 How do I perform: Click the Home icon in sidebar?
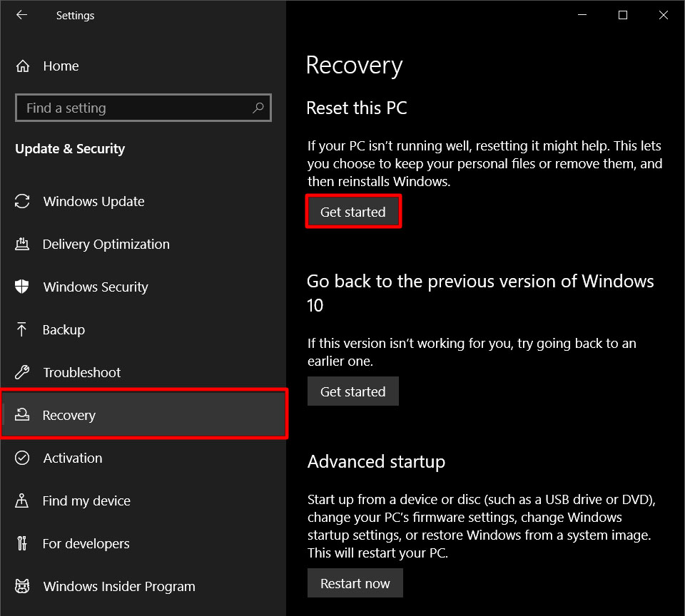coord(23,66)
